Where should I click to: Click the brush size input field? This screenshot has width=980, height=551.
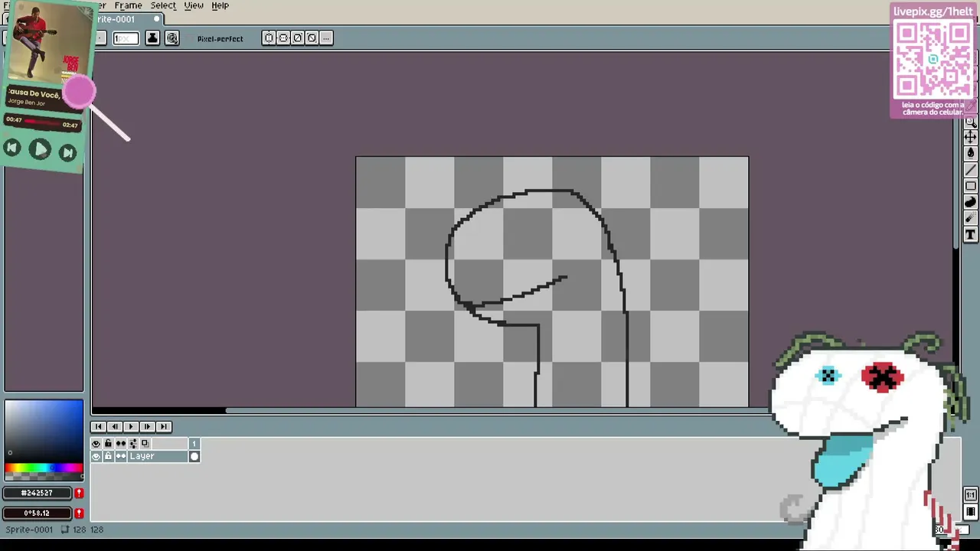pyautogui.click(x=126, y=38)
